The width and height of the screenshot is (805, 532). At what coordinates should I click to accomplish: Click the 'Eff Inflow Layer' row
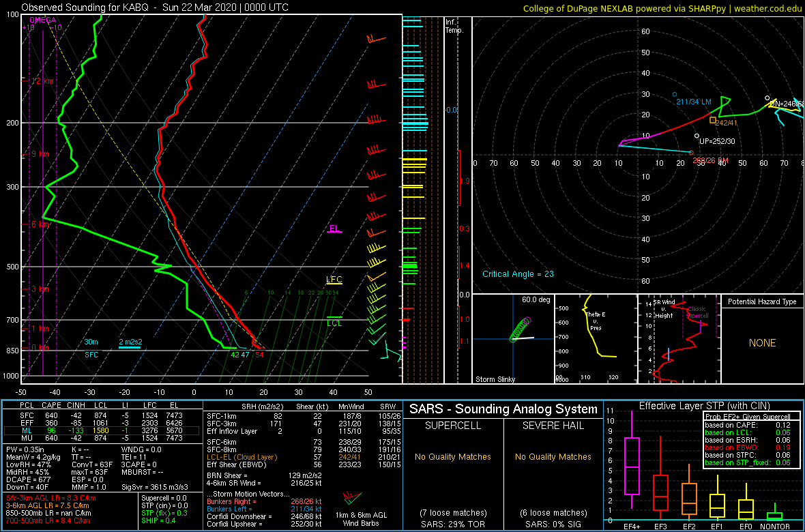(305, 430)
